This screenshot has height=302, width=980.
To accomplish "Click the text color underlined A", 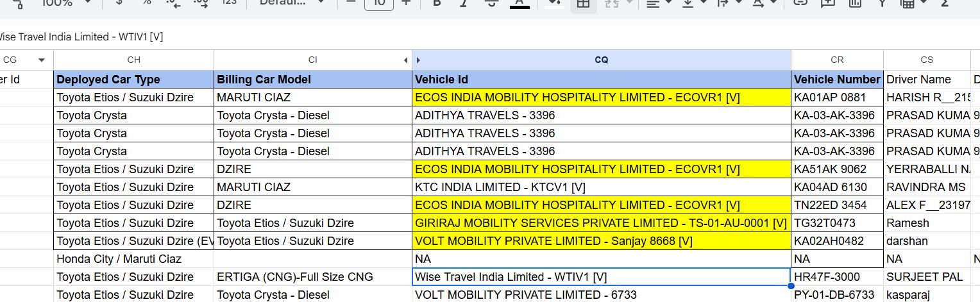I will pyautogui.click(x=519, y=3).
